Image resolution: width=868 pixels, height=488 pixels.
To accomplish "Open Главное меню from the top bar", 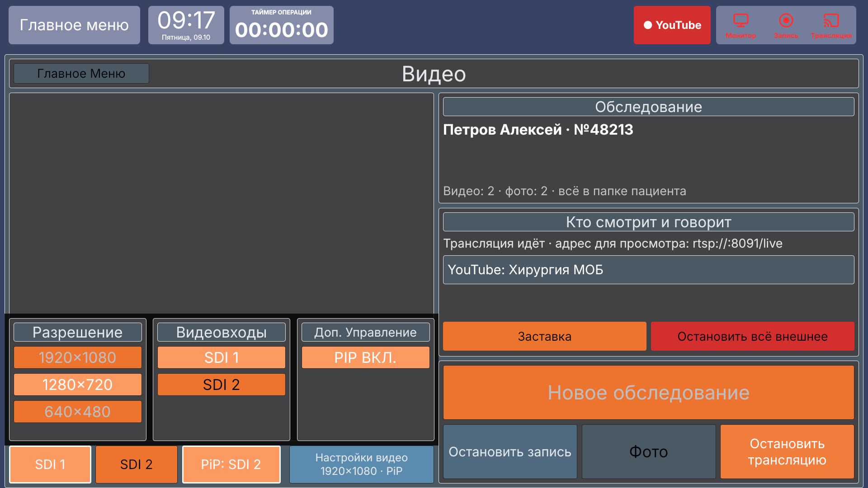I will tap(74, 25).
